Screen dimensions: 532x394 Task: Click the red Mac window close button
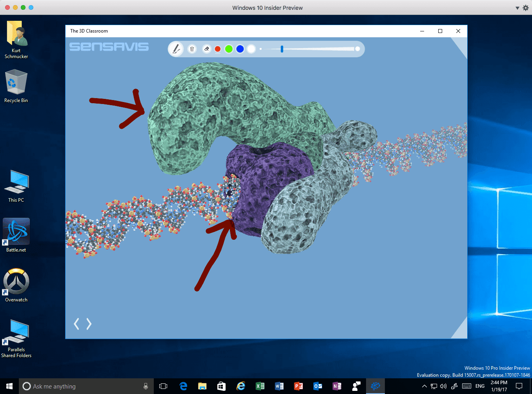(x=7, y=7)
